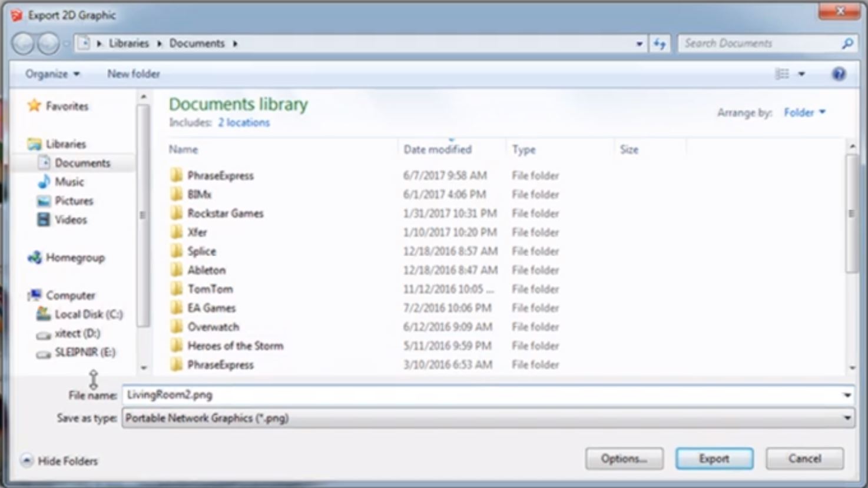Click the Rockstar Games folder icon
868x488 pixels.
pyautogui.click(x=176, y=213)
